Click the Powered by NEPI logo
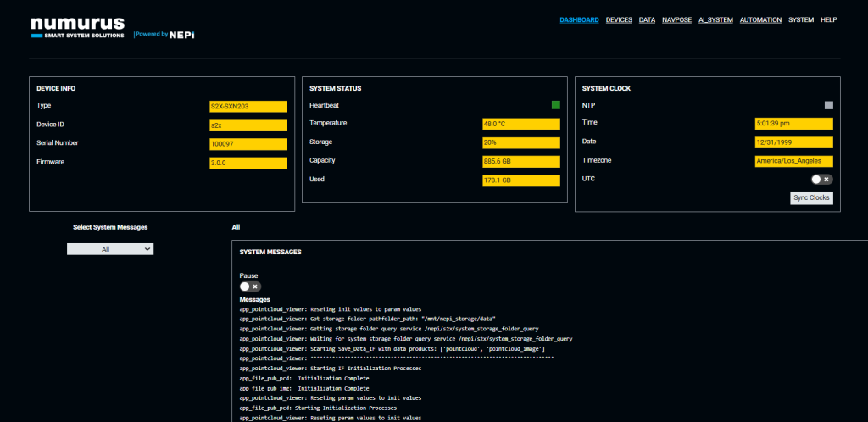The width and height of the screenshot is (868, 422). pyautogui.click(x=164, y=35)
